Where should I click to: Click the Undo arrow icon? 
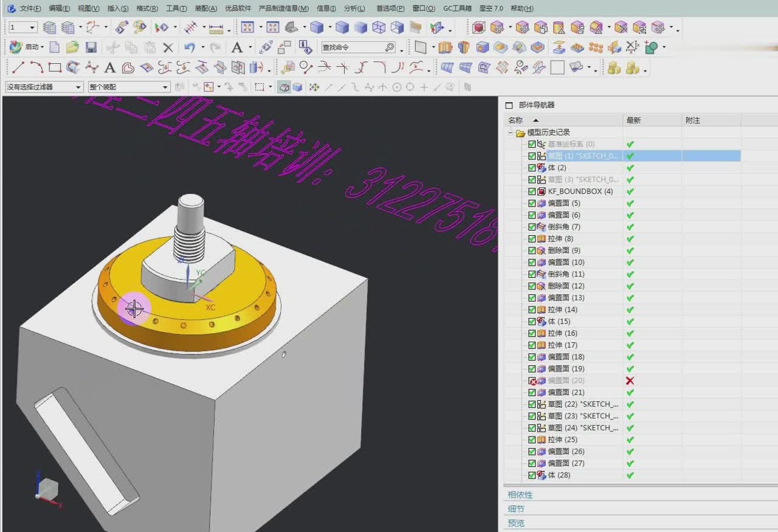pyautogui.click(x=190, y=47)
